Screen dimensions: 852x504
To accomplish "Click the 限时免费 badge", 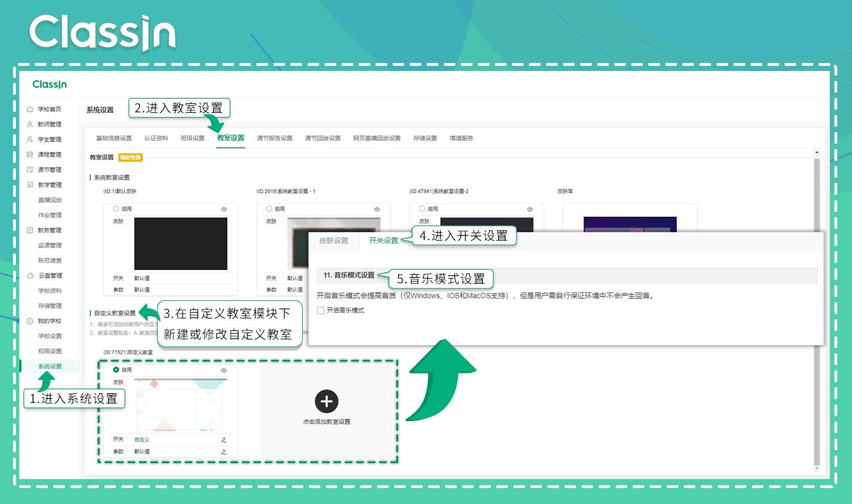I will click(131, 158).
